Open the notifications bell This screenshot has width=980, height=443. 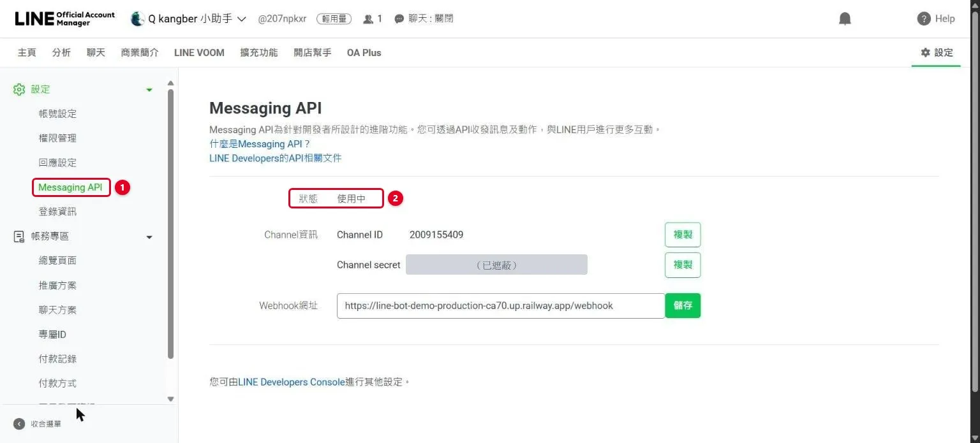pos(845,19)
